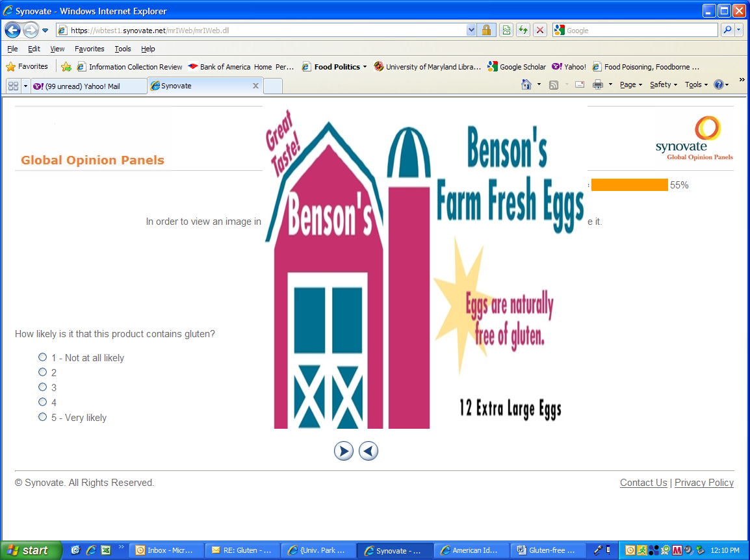The width and height of the screenshot is (750, 560).
Task: Expand the Print options dropdown arrow
Action: [610, 84]
